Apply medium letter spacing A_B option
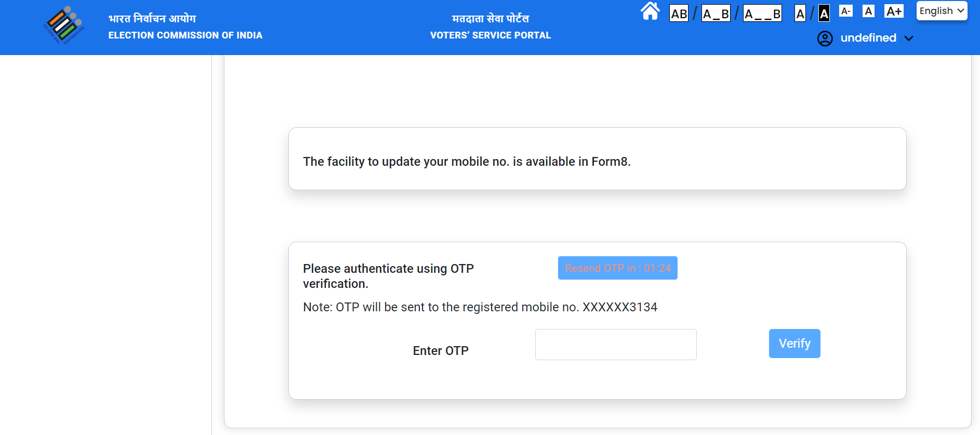Viewport: 980px width, 435px height. (716, 14)
